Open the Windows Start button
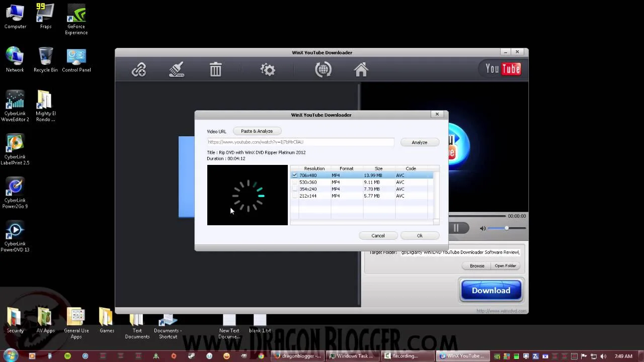The width and height of the screenshot is (644, 362). click(x=10, y=356)
